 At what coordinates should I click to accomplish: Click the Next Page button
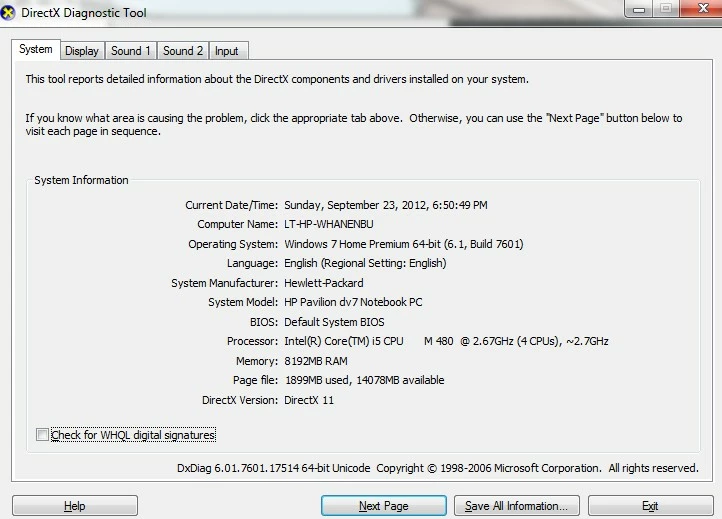(x=384, y=506)
